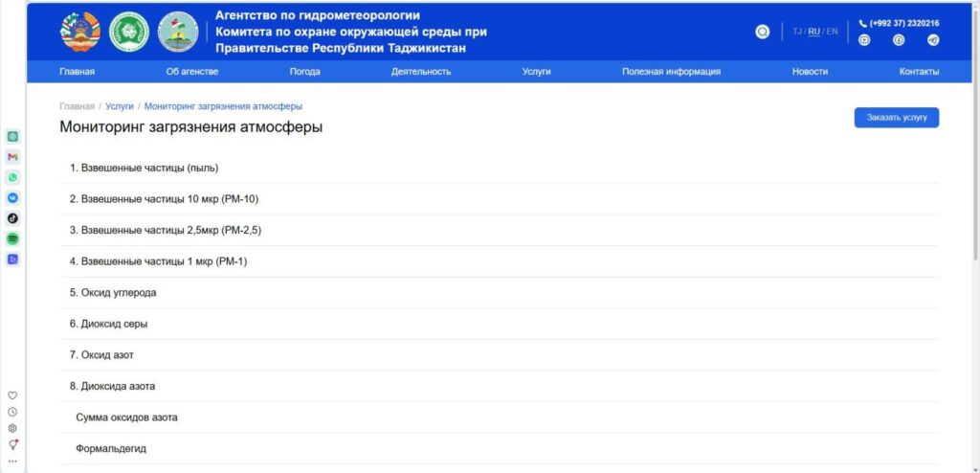Open the Telegram channel icon
The height and width of the screenshot is (473, 980).
tap(933, 40)
